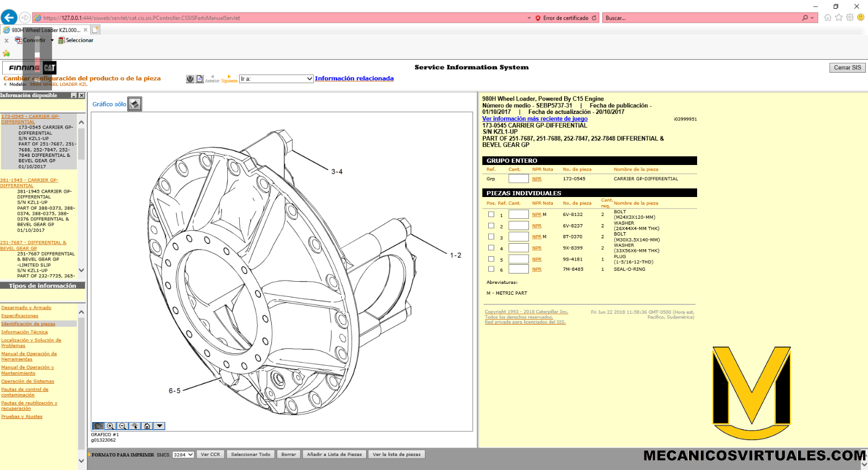This screenshot has width=868, height=470.
Task: Open browser favorites star icon
Action: point(839,17)
